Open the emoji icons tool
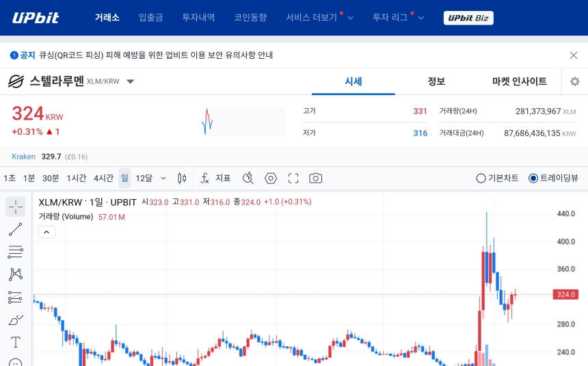The height and width of the screenshot is (366, 588). point(15,363)
